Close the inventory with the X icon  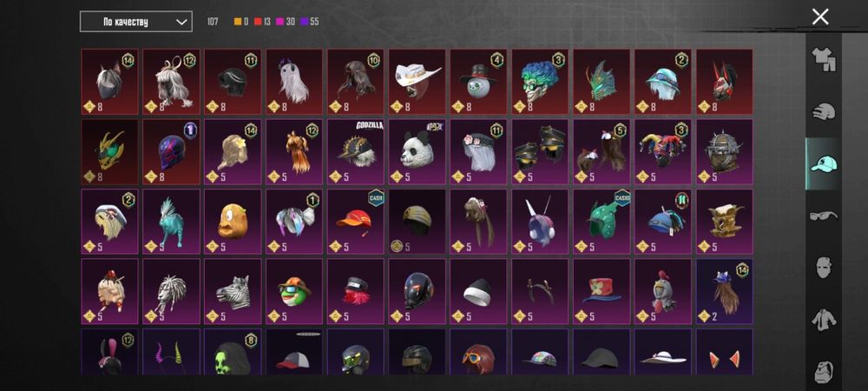[820, 17]
